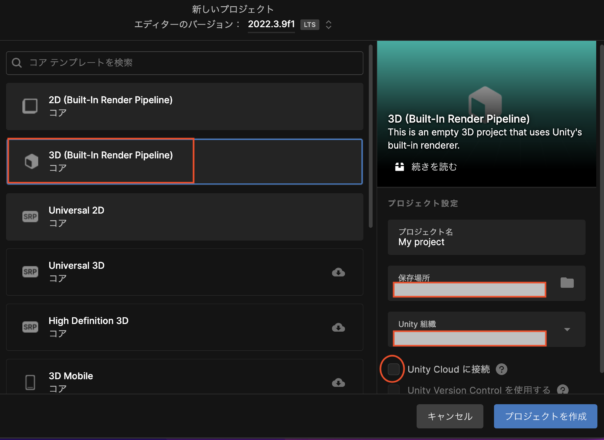Click the 新しいプロジェクト title
Screen dimensions: 604x440
[233, 9]
